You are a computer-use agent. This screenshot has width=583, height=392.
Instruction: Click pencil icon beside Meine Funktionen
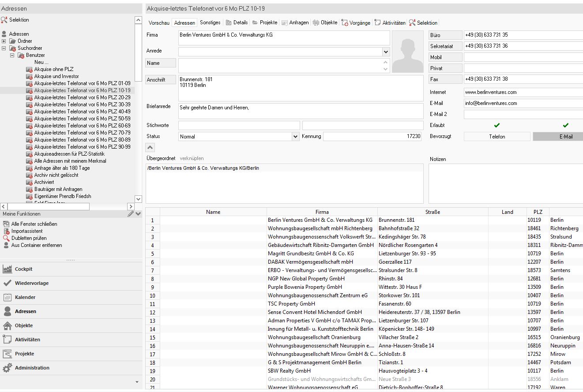click(131, 214)
